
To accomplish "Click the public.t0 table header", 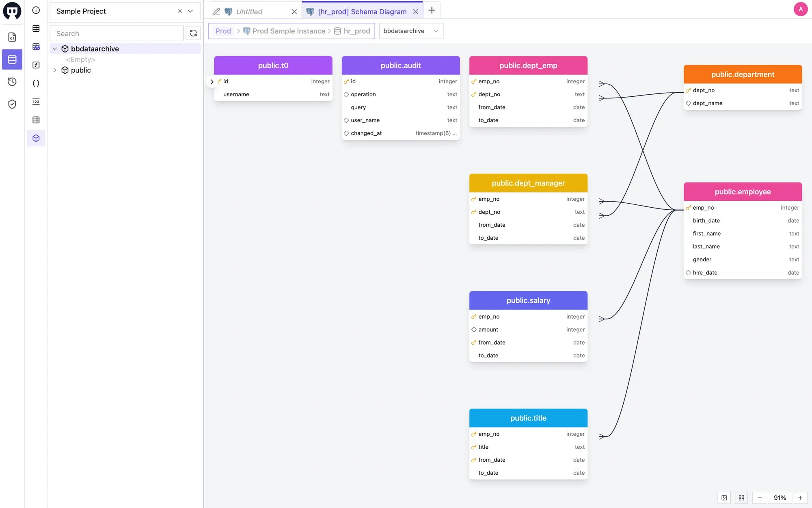I will 273,65.
